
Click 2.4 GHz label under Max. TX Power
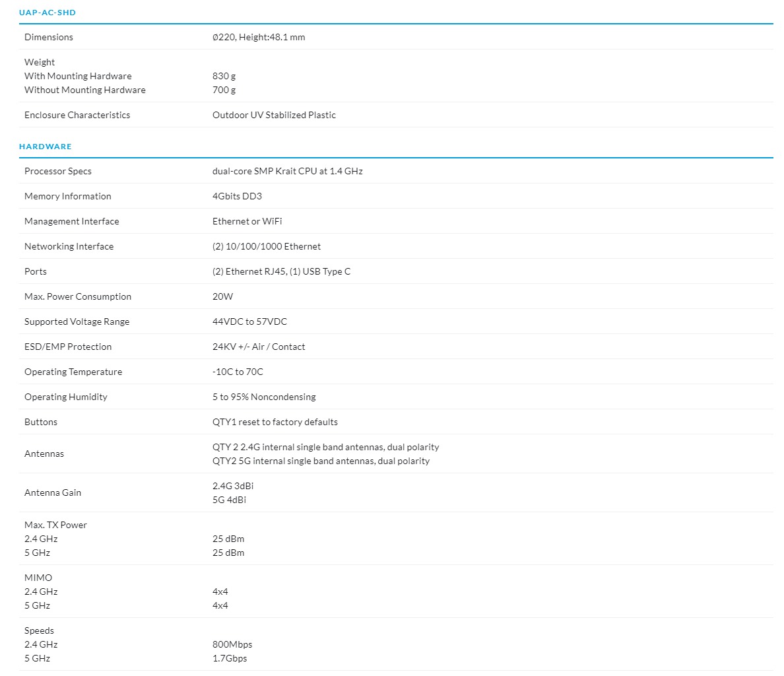(x=41, y=539)
